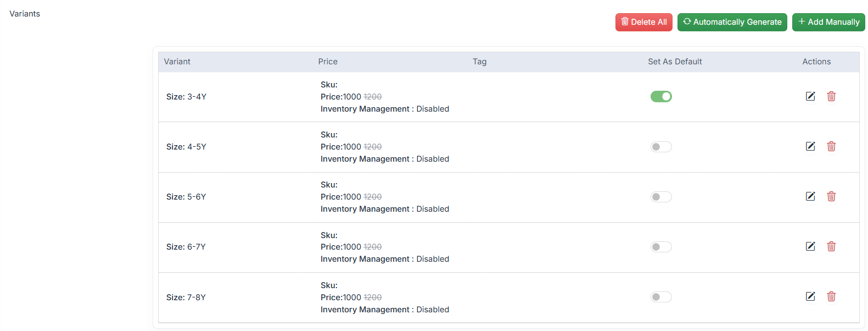Image resolution: width=868 pixels, height=331 pixels.
Task: Set Size 7-8Y as default variant
Action: 661,297
